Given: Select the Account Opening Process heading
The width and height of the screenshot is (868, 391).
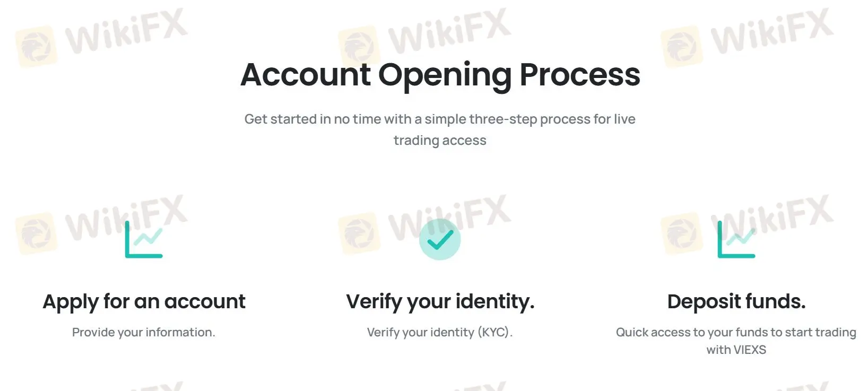Looking at the screenshot, I should [440, 74].
